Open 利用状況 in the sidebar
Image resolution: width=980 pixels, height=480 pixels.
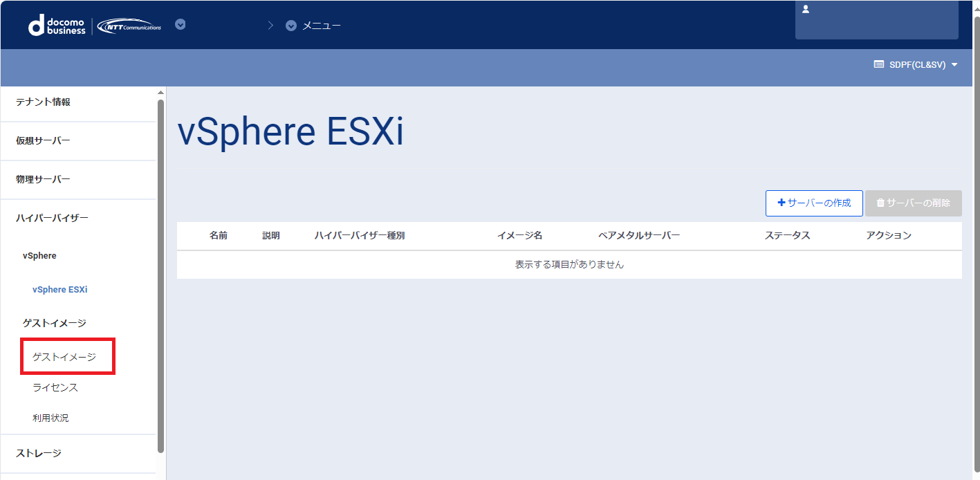tap(50, 418)
